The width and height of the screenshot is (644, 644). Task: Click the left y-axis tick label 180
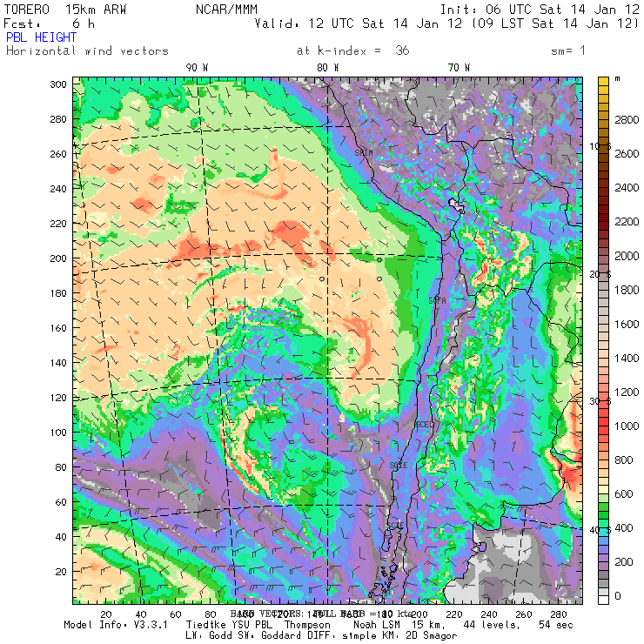58,293
